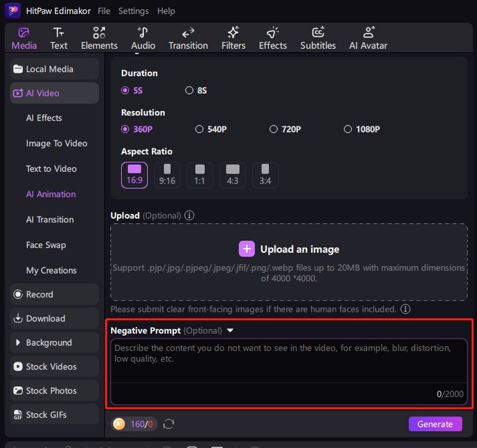477x448 pixels.
Task: Open the Filters panel icon
Action: (233, 32)
